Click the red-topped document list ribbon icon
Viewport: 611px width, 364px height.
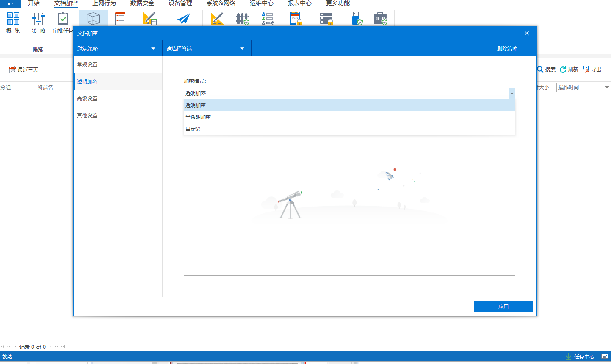[x=120, y=19]
